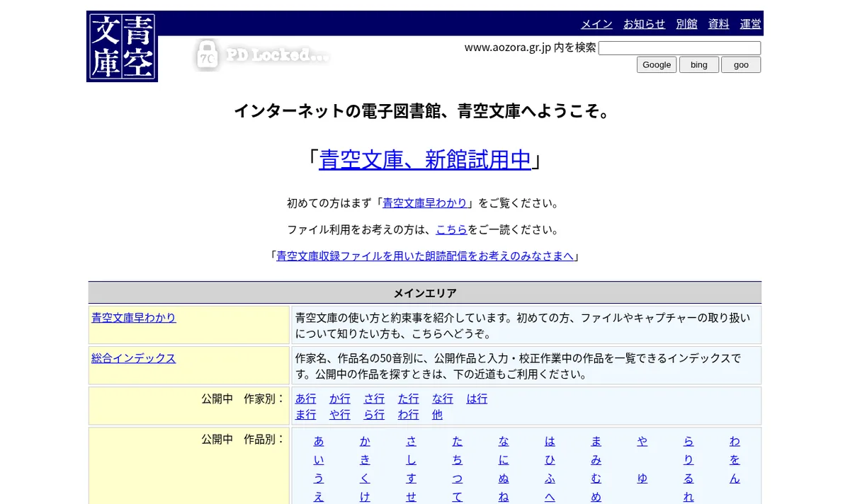Open the 朗読配信をお考えのみなさまへ link

[x=425, y=256]
